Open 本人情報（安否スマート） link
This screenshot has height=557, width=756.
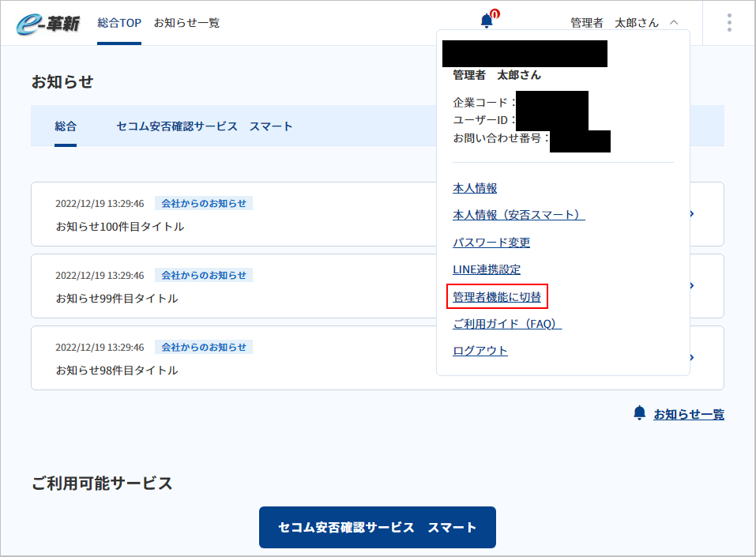(x=519, y=215)
